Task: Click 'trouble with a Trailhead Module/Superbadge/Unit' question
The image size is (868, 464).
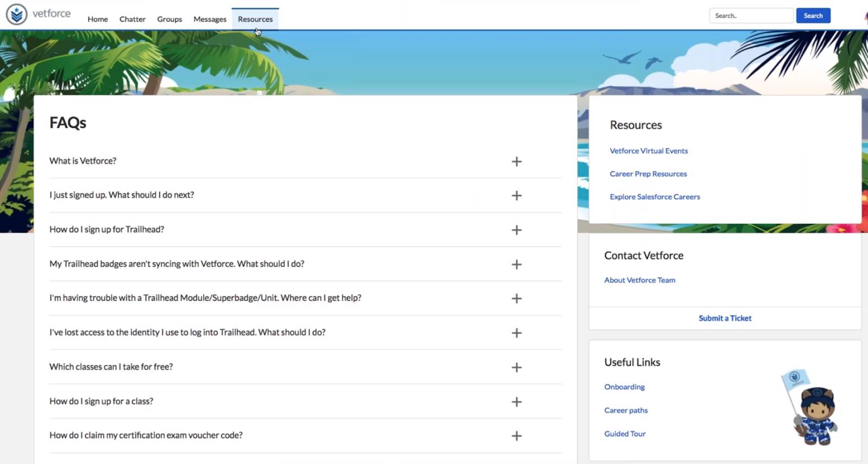Action: (x=205, y=298)
